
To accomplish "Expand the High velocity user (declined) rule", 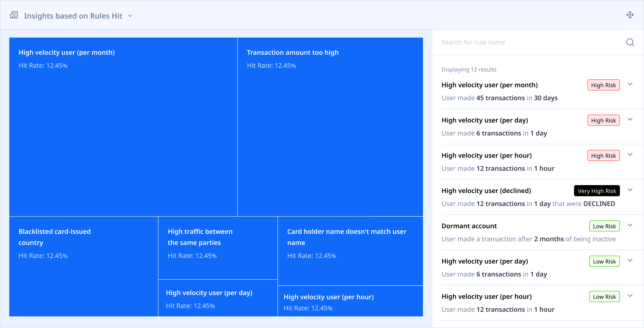I will point(630,190).
